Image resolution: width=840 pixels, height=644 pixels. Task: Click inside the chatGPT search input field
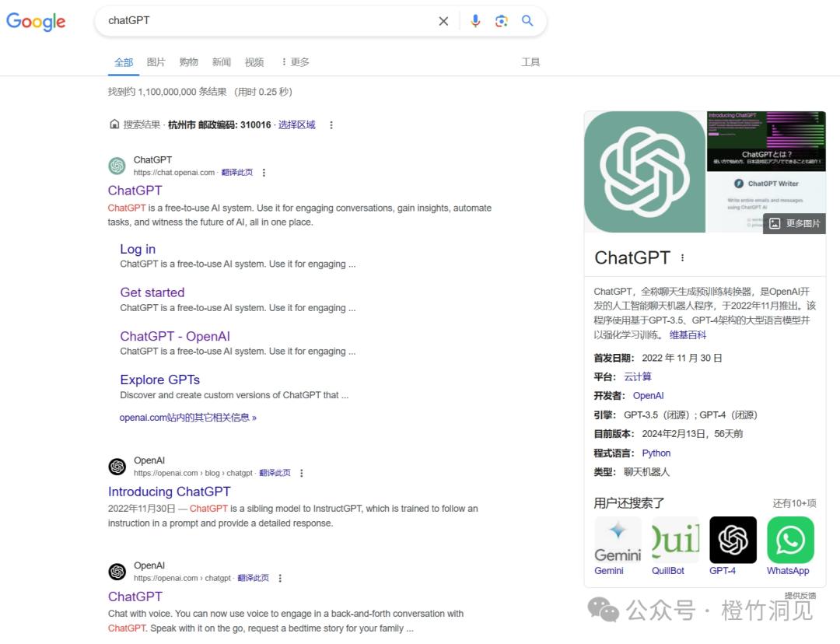(x=268, y=21)
